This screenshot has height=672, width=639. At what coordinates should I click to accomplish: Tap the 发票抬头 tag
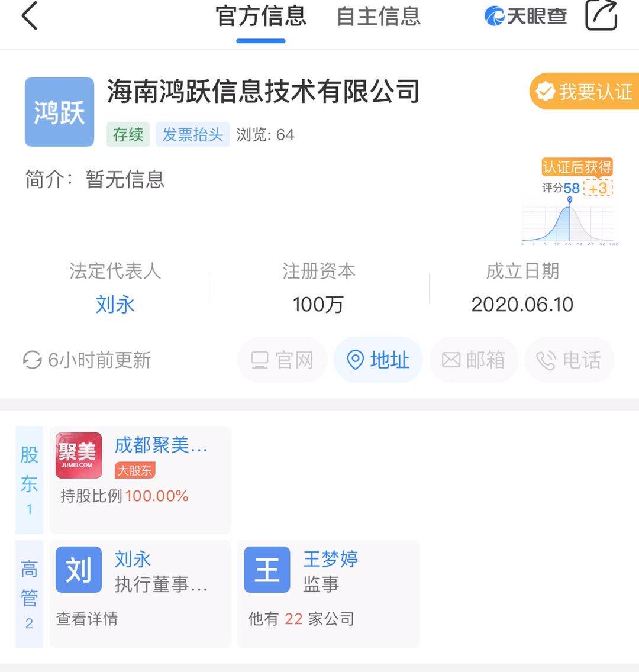tap(192, 135)
